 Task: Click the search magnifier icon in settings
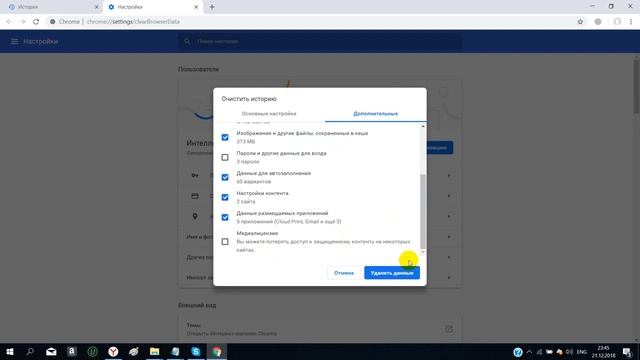point(187,41)
